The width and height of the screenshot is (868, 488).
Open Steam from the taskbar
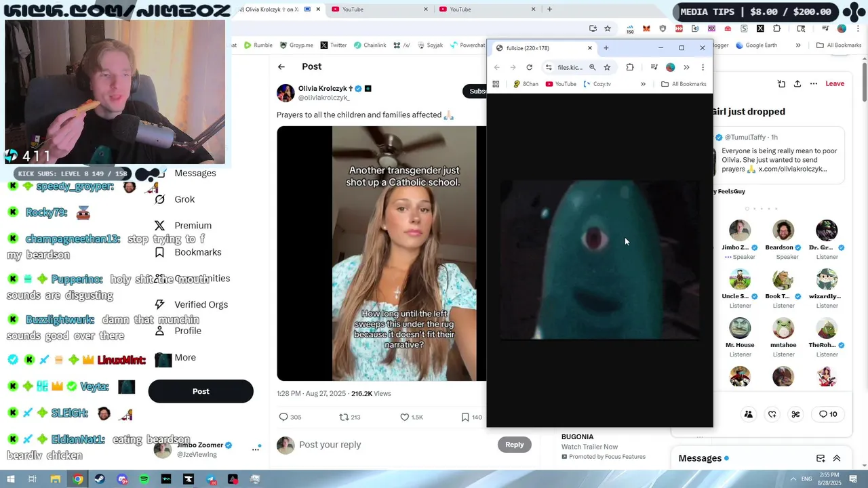[100, 479]
